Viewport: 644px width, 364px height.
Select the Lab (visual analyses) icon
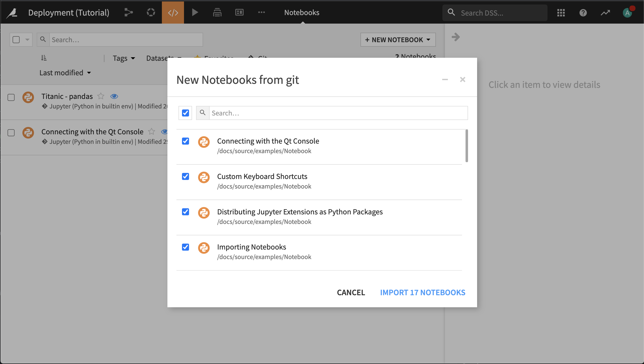(x=151, y=12)
